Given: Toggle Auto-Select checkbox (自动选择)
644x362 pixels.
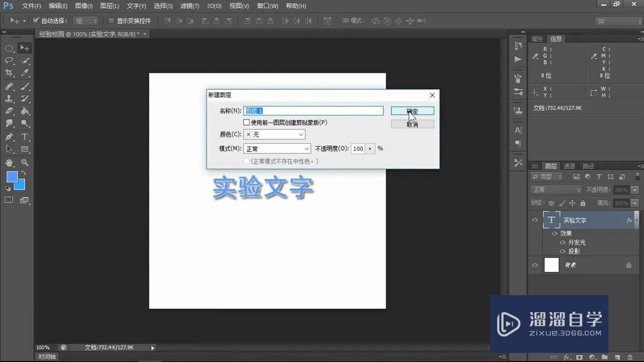Looking at the screenshot, I should point(36,21).
